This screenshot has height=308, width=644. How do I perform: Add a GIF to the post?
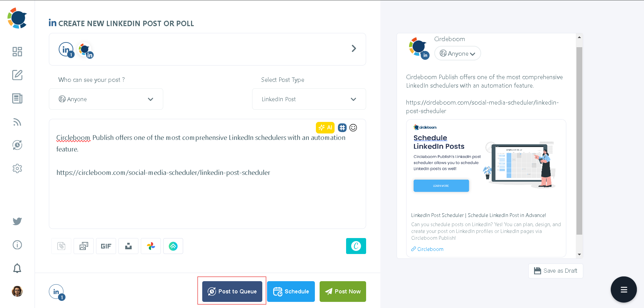106,246
